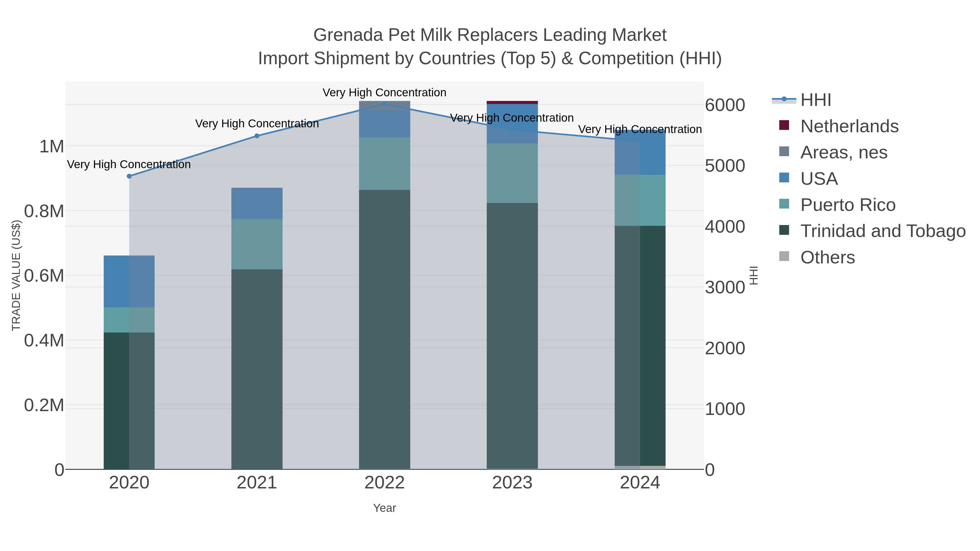Click the Others gray legend swatch
980x551 pixels.
pyautogui.click(x=784, y=256)
